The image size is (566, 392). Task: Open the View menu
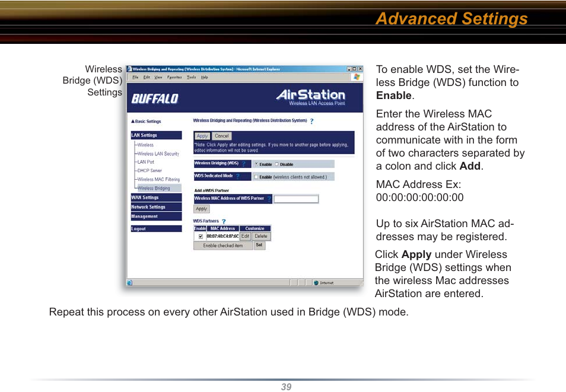[158, 77]
